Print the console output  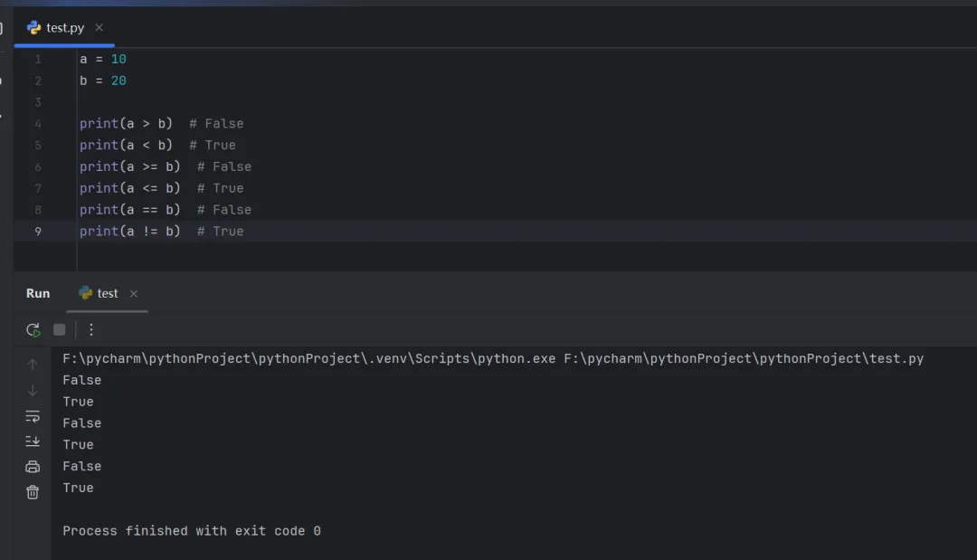33,467
